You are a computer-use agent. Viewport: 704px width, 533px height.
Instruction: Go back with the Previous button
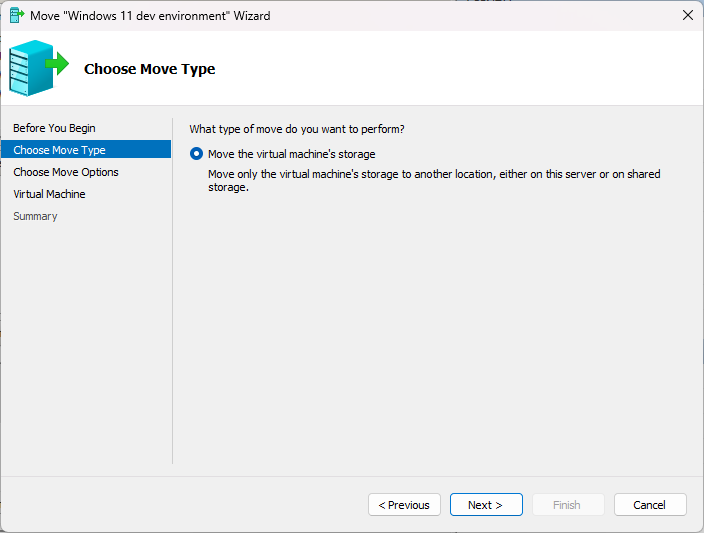[x=404, y=505]
